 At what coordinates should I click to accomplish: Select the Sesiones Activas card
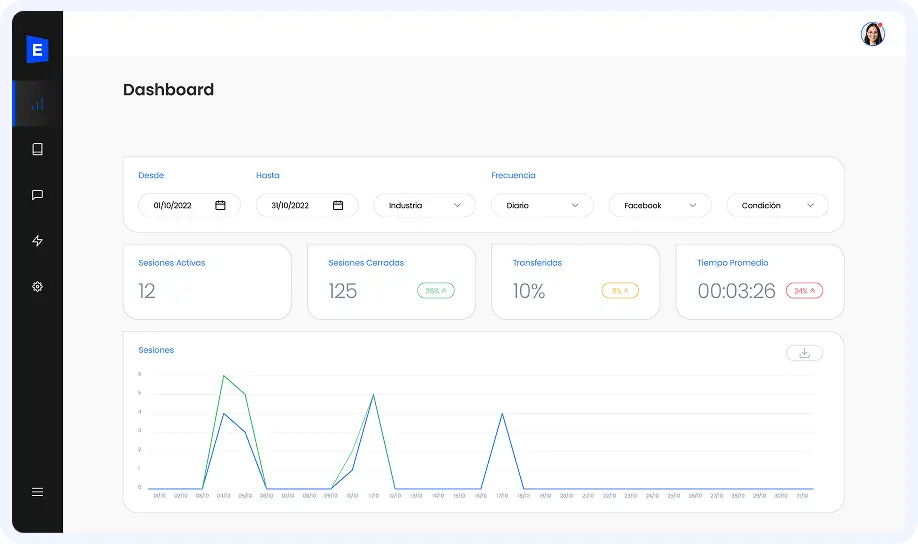click(207, 281)
